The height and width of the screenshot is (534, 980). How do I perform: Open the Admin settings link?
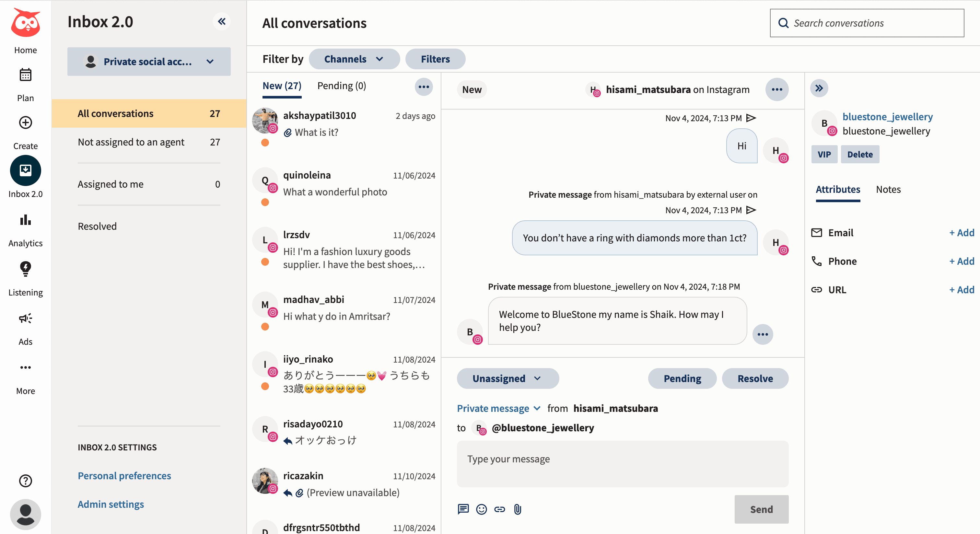pyautogui.click(x=111, y=504)
